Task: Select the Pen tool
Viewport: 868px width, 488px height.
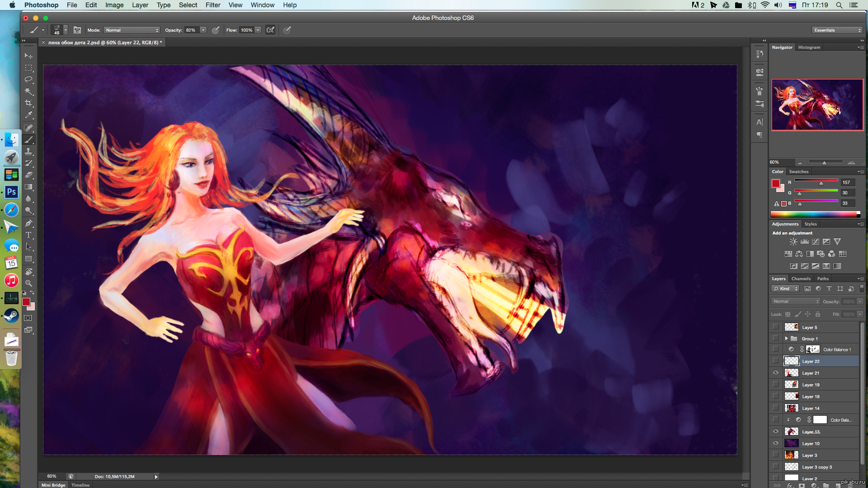Action: click(x=29, y=223)
